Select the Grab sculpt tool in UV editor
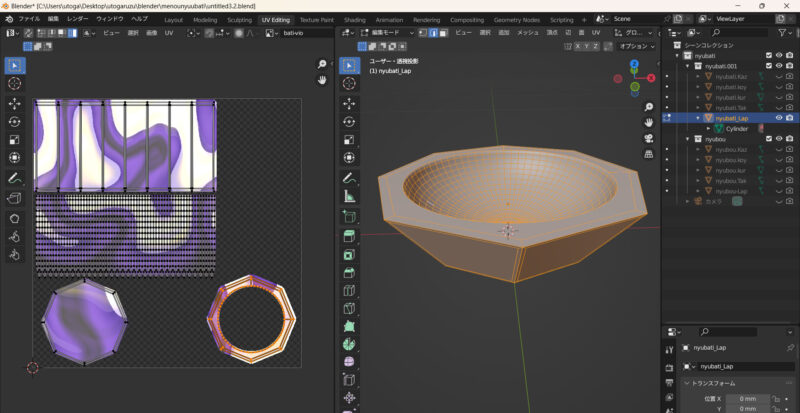This screenshot has height=413, width=800. point(15,236)
